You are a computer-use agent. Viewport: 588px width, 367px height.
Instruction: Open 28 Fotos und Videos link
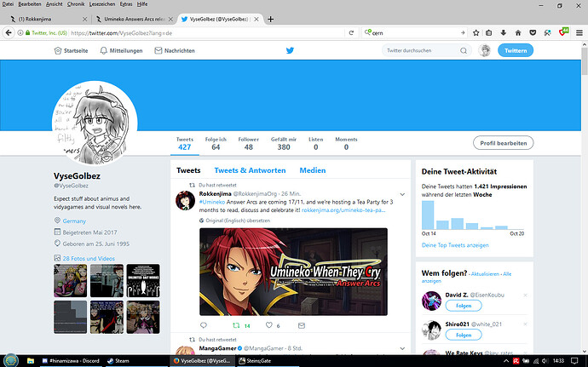(89, 258)
